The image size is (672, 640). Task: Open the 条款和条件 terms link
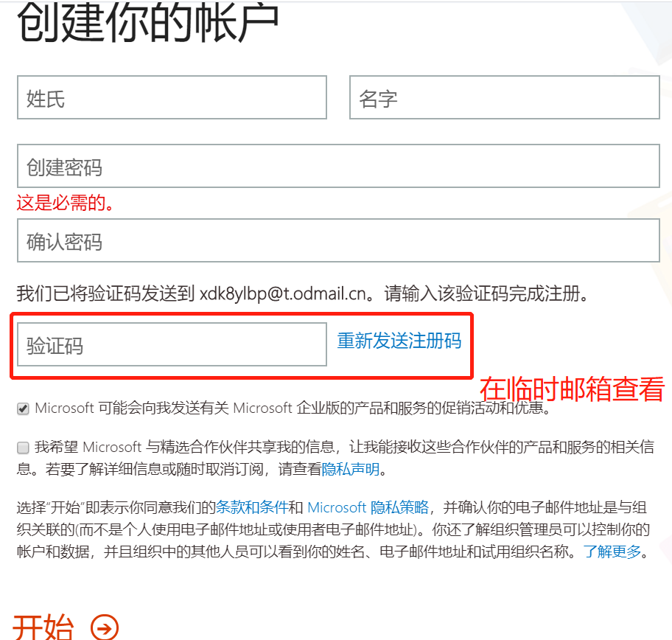pos(252,507)
